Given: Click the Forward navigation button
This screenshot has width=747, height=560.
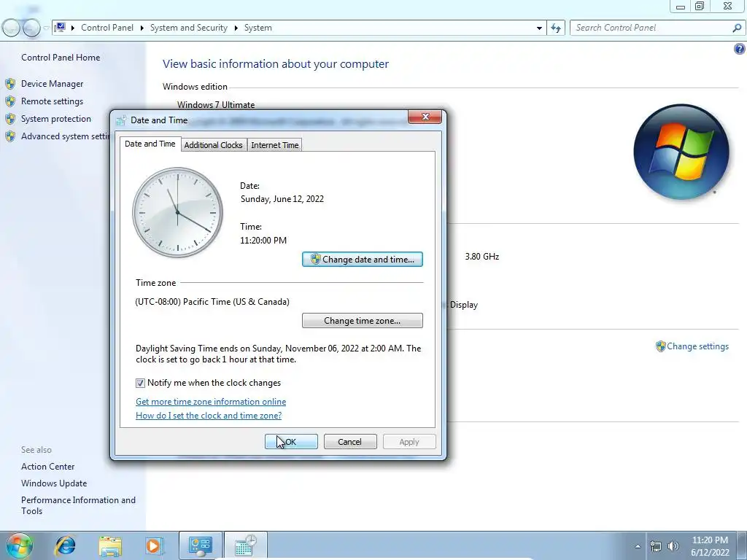Looking at the screenshot, I should pos(31,28).
